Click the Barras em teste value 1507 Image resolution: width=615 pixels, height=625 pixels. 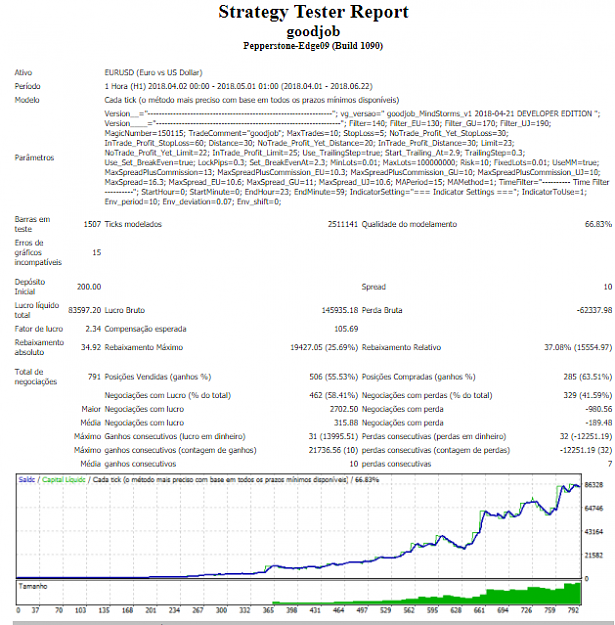[92, 224]
